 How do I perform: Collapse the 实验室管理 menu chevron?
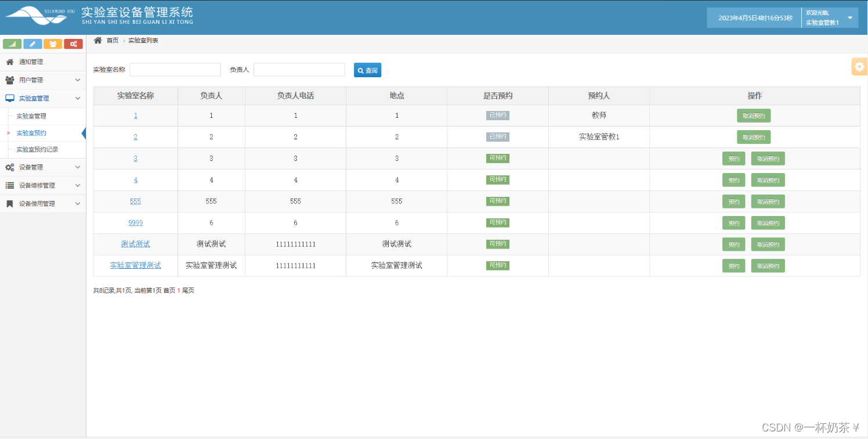(x=78, y=98)
